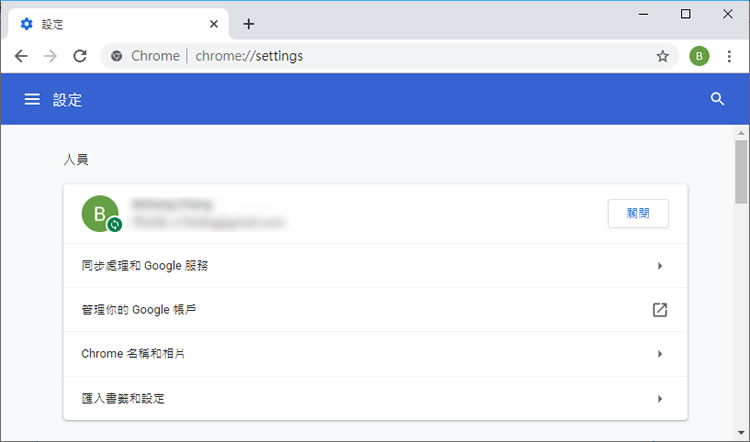Click the gear favicon on the tab

point(26,24)
